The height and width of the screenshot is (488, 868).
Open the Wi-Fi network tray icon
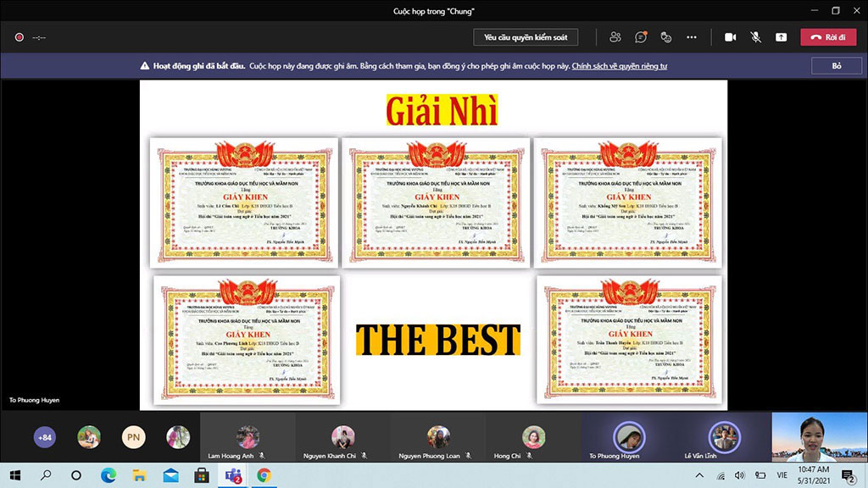click(721, 475)
